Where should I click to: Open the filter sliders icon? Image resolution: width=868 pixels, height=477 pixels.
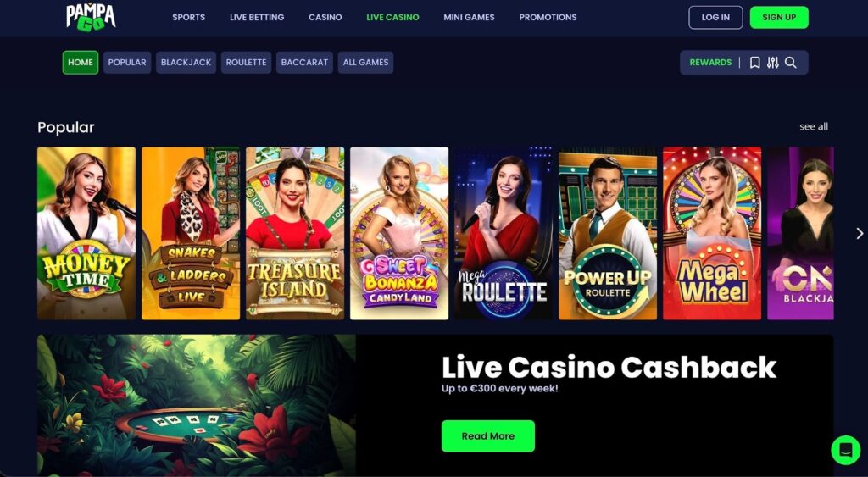tap(773, 63)
